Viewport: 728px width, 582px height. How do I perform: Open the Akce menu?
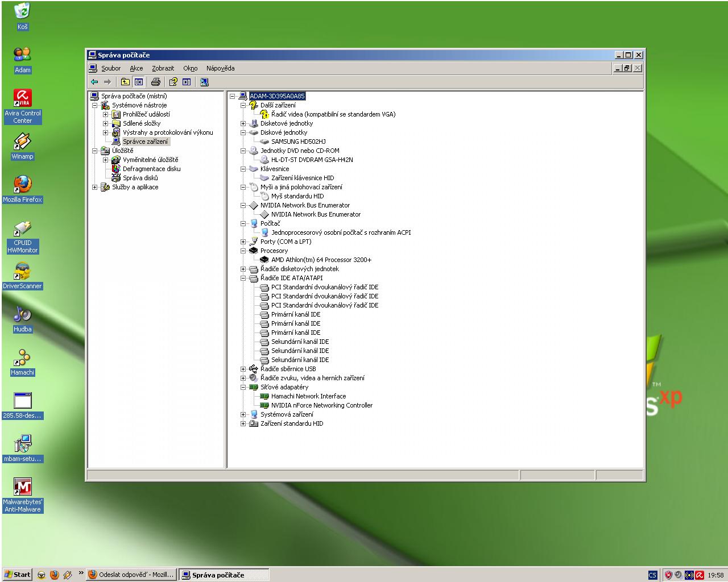click(136, 68)
